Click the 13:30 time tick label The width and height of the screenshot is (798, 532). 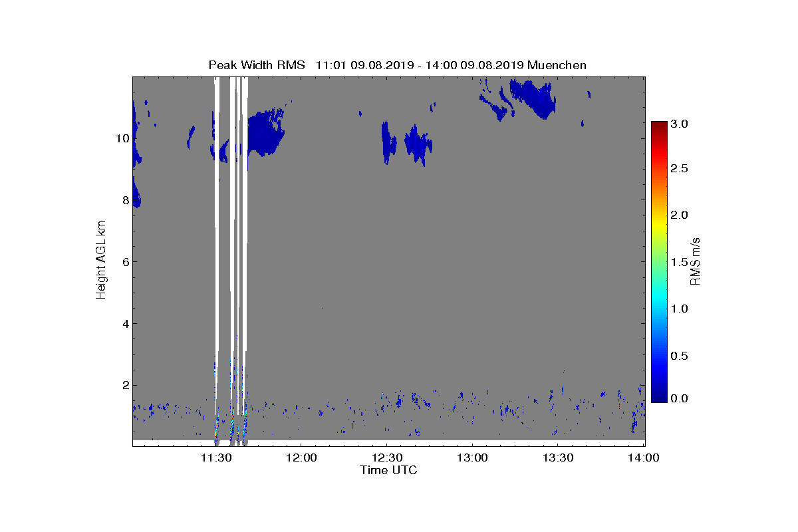coord(558,458)
